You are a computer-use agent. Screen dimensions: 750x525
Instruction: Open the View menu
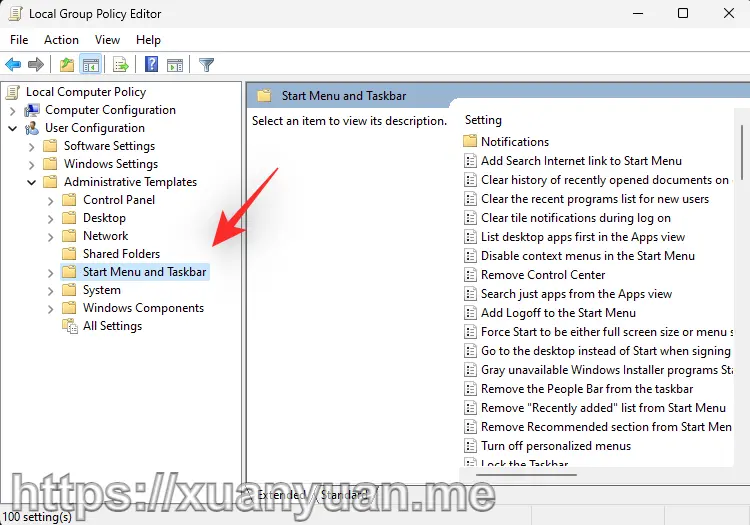tap(107, 40)
